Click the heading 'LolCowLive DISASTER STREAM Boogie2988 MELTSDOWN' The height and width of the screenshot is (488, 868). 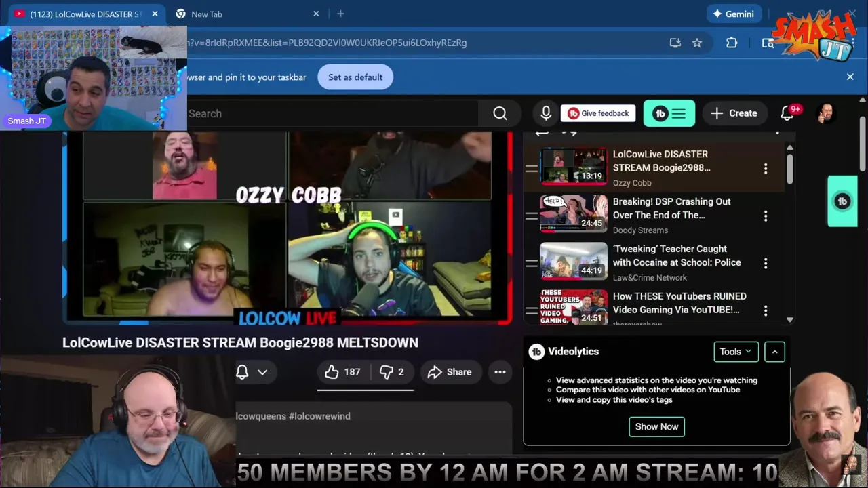(240, 342)
